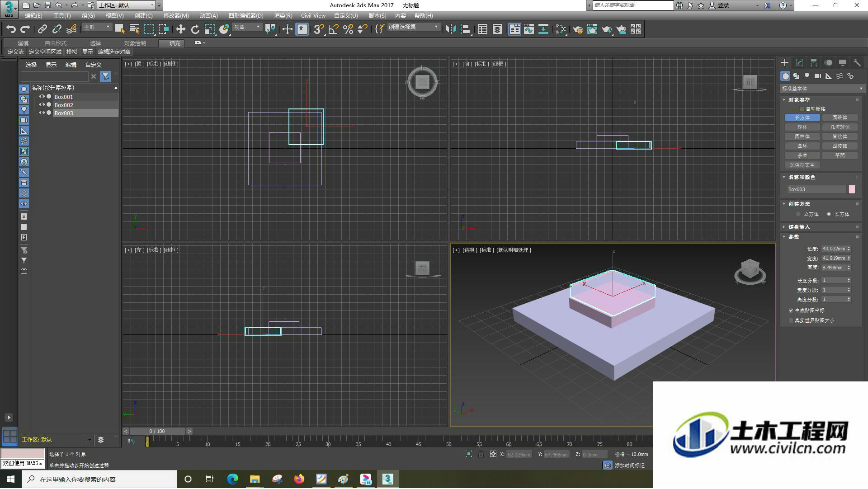Toggle the 3D Snaps button

(x=319, y=29)
